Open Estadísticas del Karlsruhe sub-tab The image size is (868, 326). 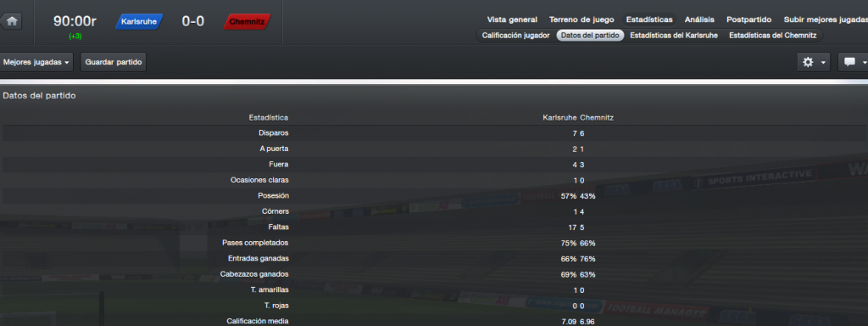[674, 35]
